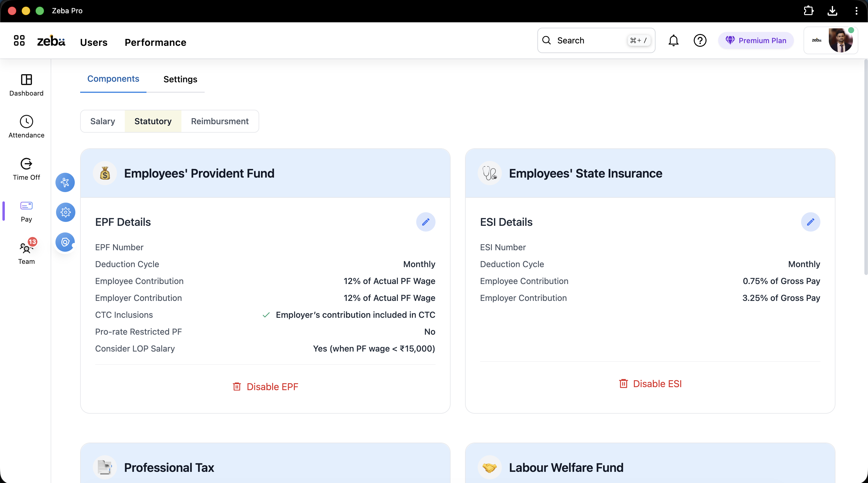Screen dimensions: 868x483
Task: Click the money bag Provident Fund icon
Action: click(x=105, y=173)
